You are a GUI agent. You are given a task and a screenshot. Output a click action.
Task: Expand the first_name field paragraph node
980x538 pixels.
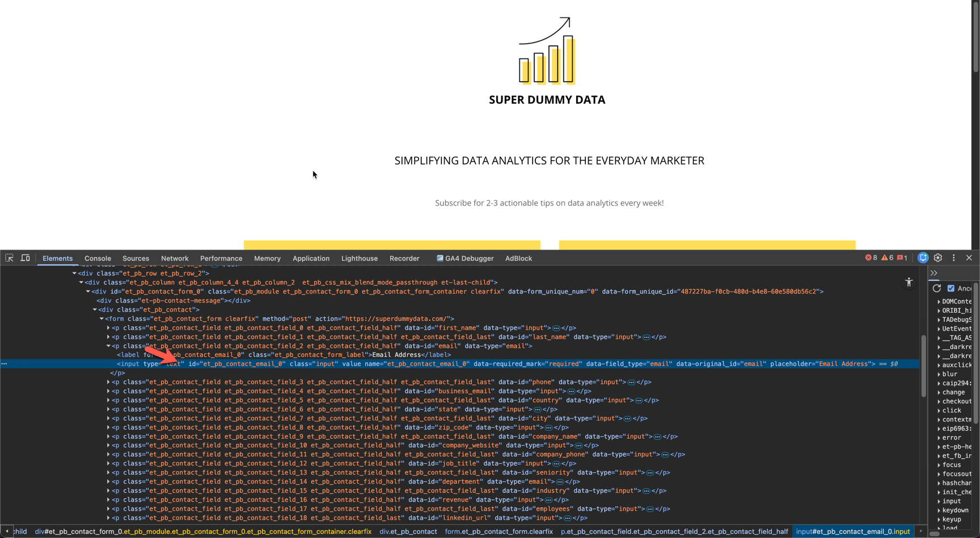(108, 328)
